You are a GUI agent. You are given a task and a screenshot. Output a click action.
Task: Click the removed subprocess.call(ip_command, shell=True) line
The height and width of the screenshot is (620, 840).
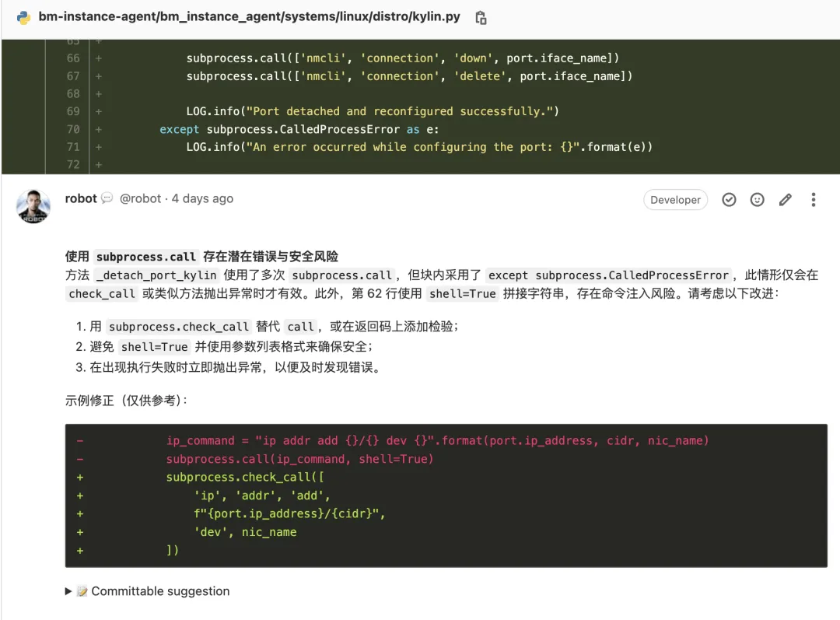299,459
